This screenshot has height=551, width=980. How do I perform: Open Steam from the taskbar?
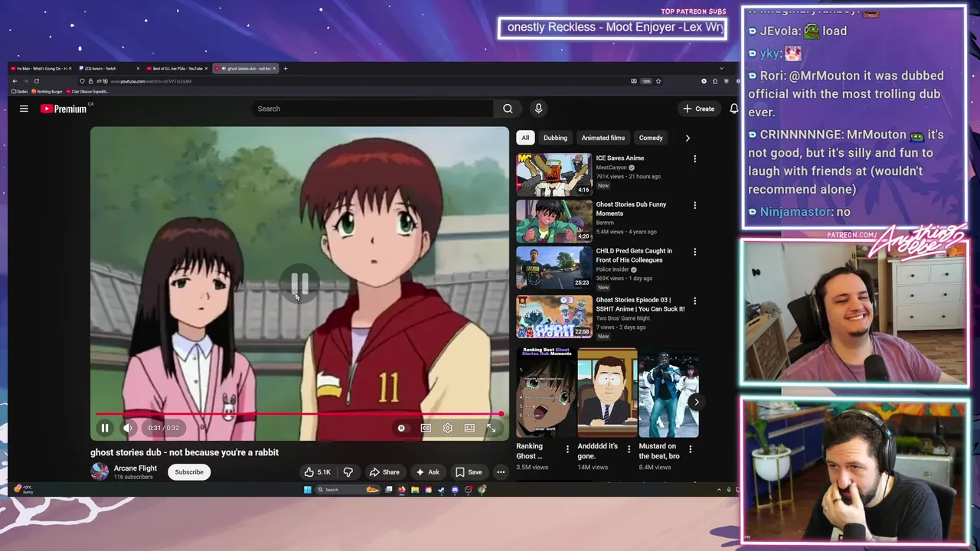coord(442,490)
